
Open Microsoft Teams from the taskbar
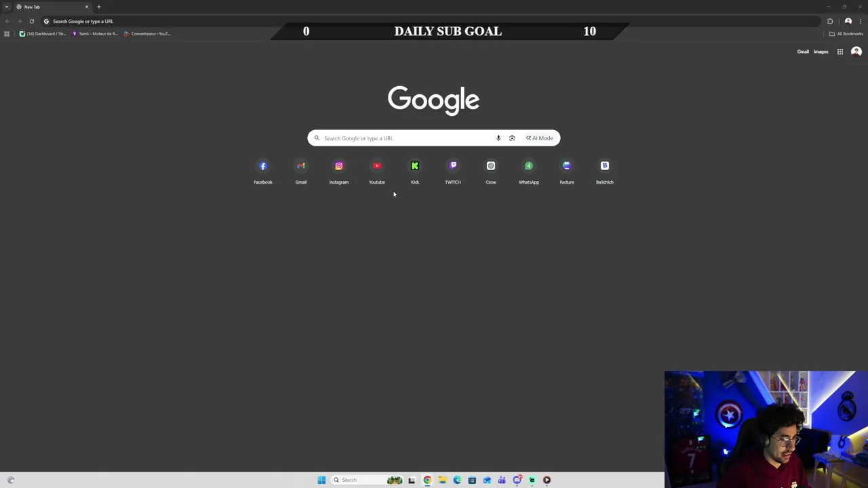point(502,480)
